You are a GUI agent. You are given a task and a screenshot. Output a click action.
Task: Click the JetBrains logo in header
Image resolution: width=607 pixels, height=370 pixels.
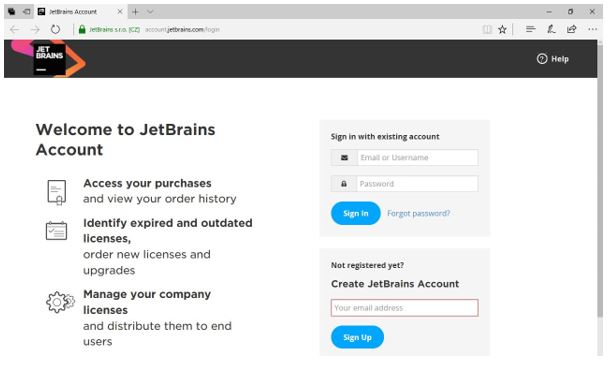pyautogui.click(x=49, y=59)
